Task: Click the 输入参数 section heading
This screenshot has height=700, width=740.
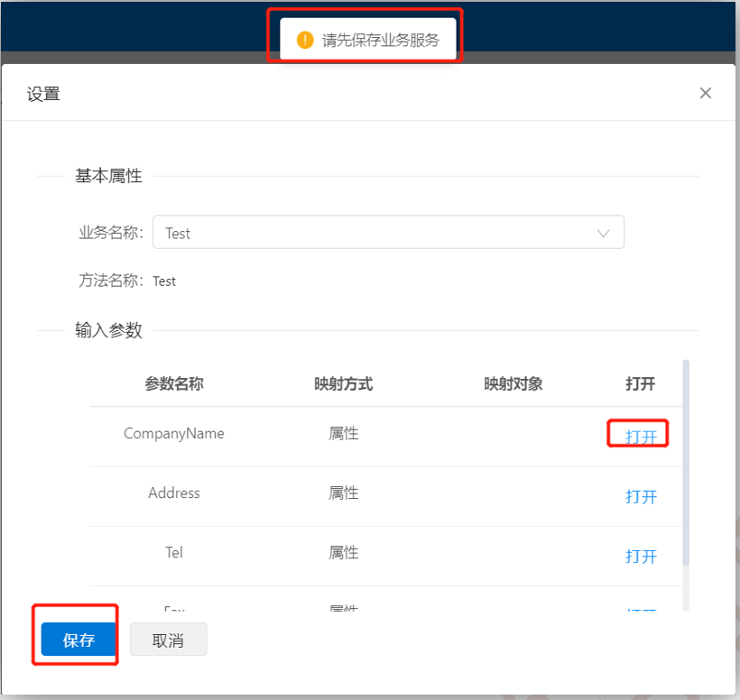Action: click(x=108, y=330)
